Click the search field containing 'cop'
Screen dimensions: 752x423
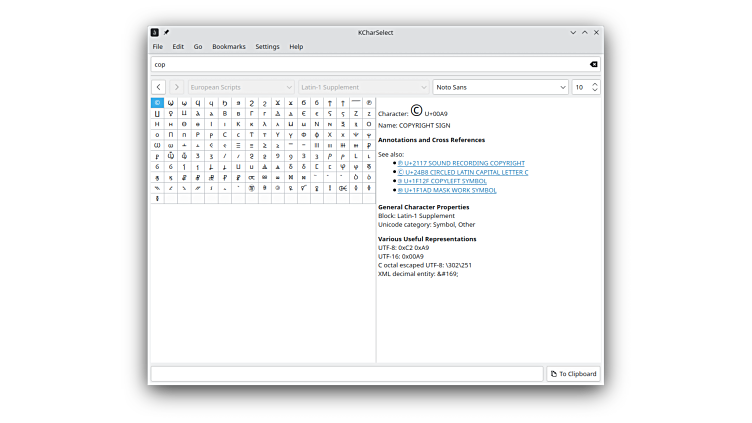coord(365,64)
